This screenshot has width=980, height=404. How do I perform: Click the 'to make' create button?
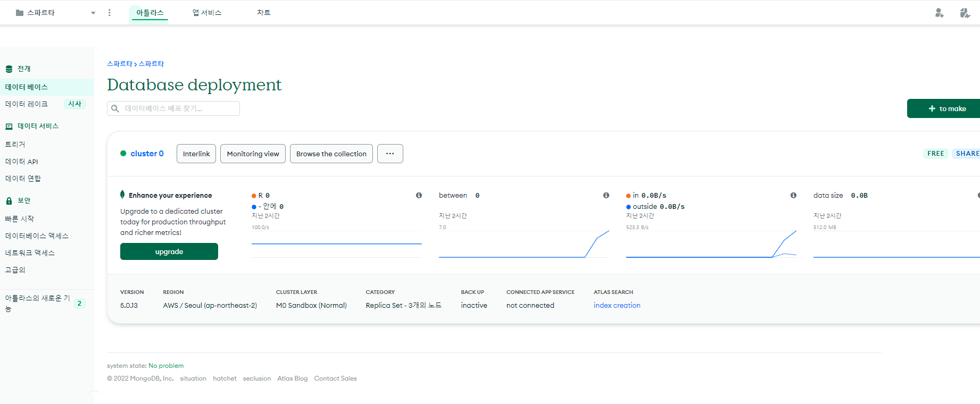(x=944, y=108)
